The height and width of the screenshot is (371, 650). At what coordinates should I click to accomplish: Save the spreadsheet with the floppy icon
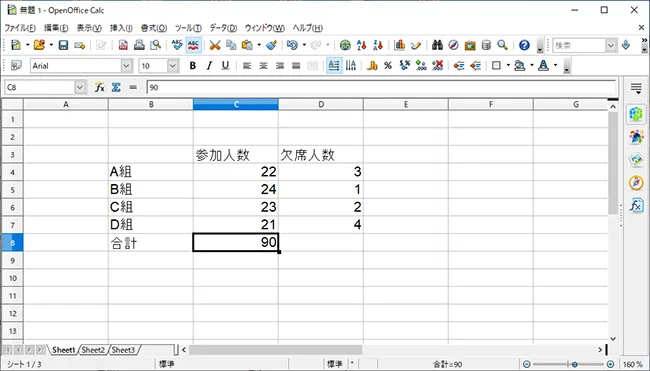[x=63, y=45]
